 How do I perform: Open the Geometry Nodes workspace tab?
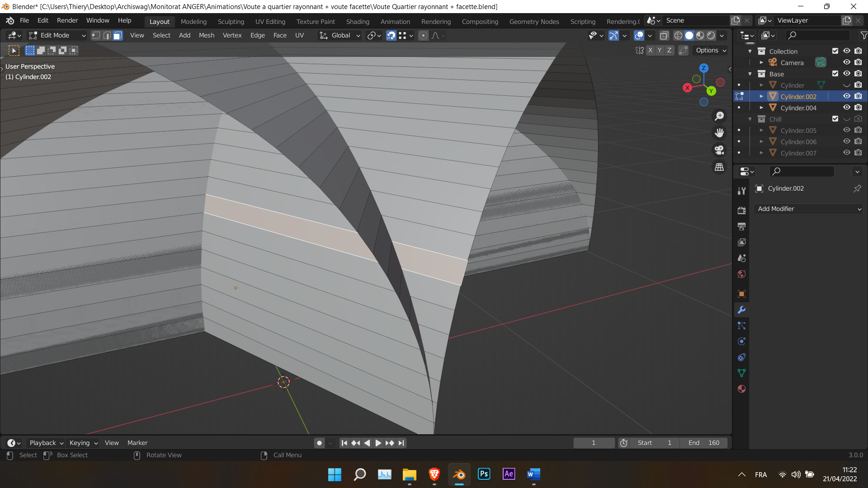click(534, 20)
